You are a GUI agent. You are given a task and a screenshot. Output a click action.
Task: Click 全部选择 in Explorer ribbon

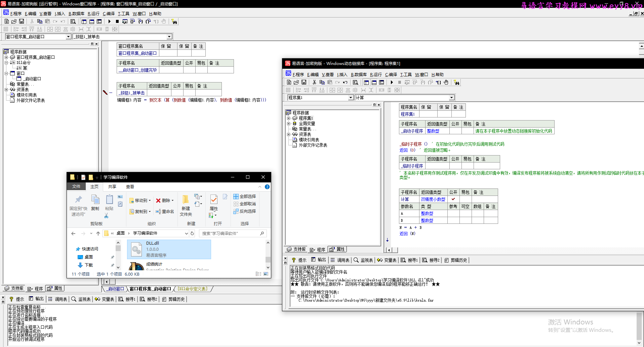(x=245, y=197)
